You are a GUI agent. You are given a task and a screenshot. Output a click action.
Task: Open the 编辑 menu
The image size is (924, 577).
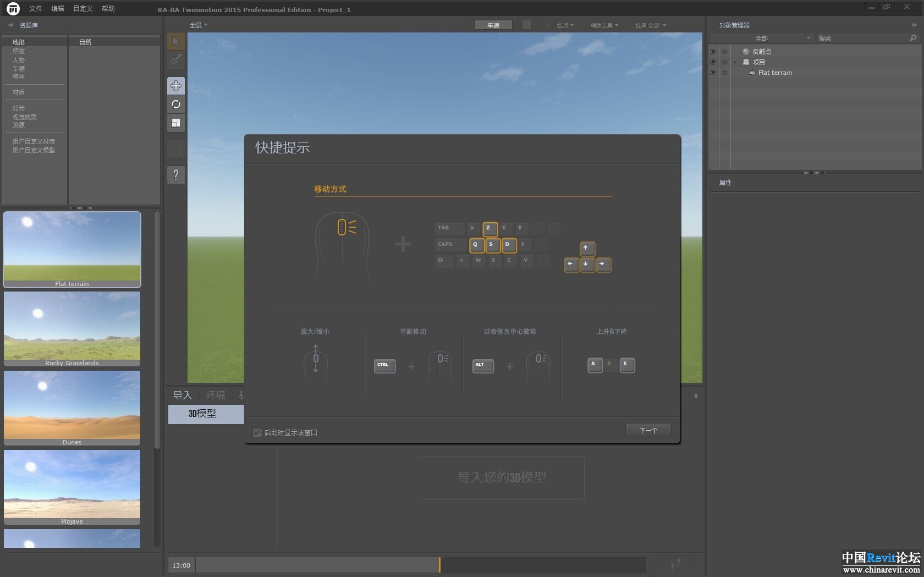click(x=58, y=8)
